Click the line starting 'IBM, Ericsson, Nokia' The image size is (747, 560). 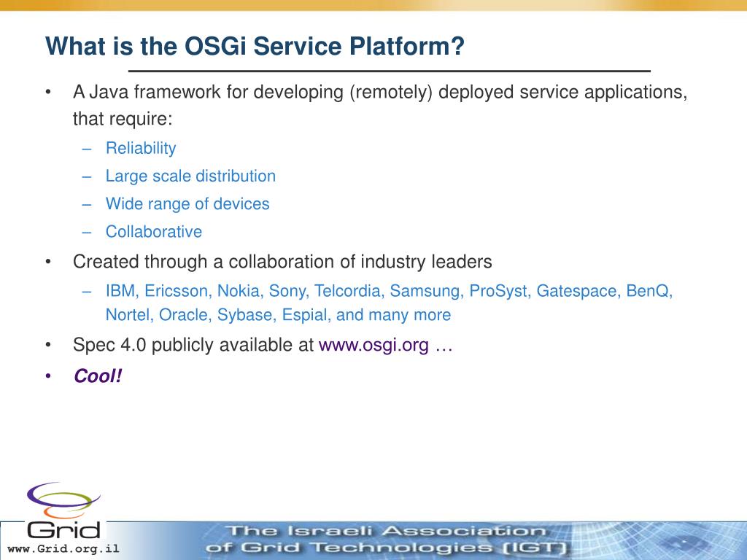(x=389, y=291)
